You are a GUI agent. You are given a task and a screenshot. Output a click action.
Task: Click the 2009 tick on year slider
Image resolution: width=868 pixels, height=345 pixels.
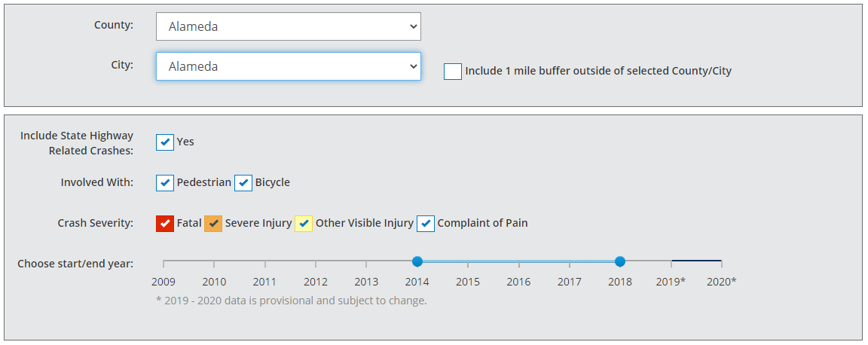[x=164, y=262]
